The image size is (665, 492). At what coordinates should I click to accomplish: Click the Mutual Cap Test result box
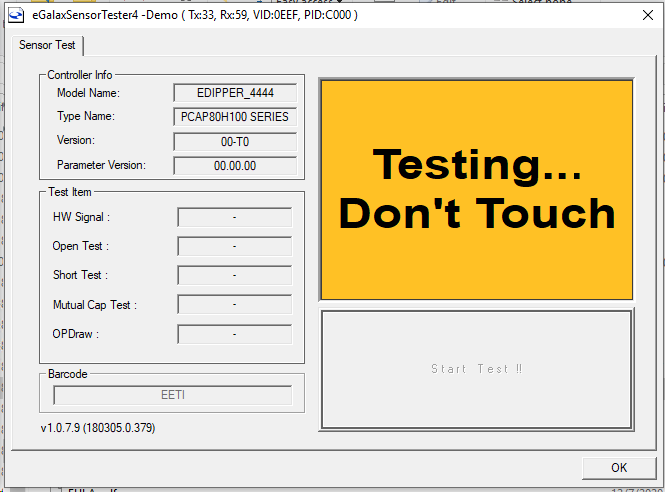(x=235, y=305)
